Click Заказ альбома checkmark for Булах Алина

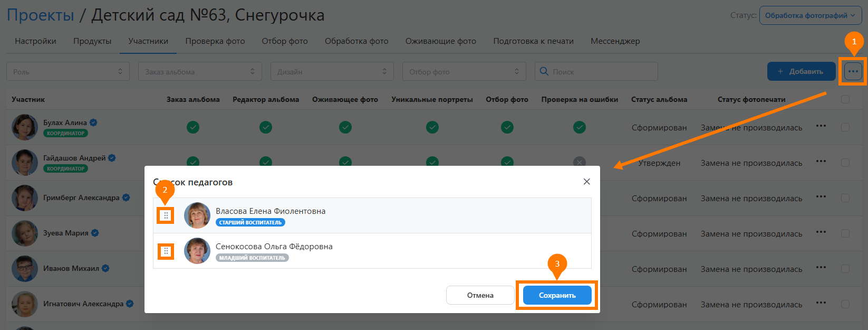193,127
